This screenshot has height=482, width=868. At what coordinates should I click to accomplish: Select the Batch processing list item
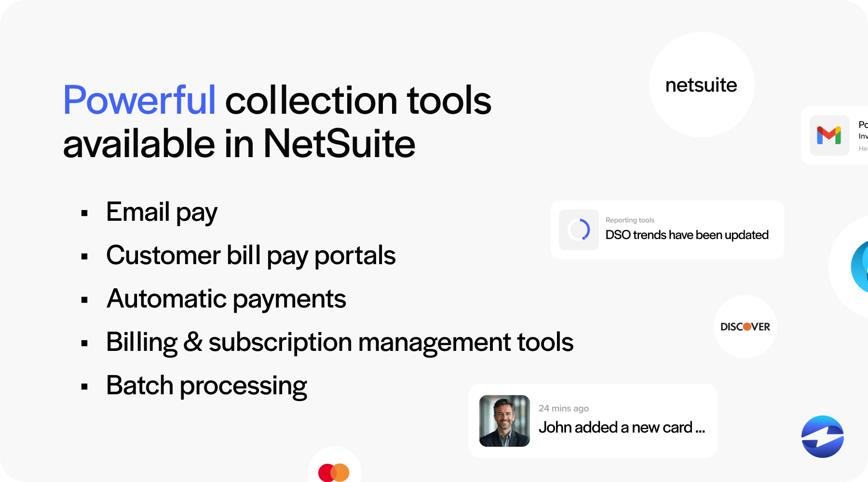206,385
